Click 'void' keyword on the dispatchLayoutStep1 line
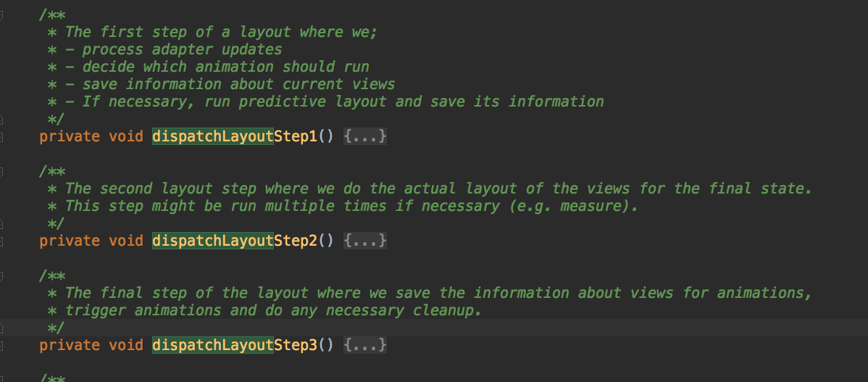This screenshot has width=868, height=382. coord(126,136)
